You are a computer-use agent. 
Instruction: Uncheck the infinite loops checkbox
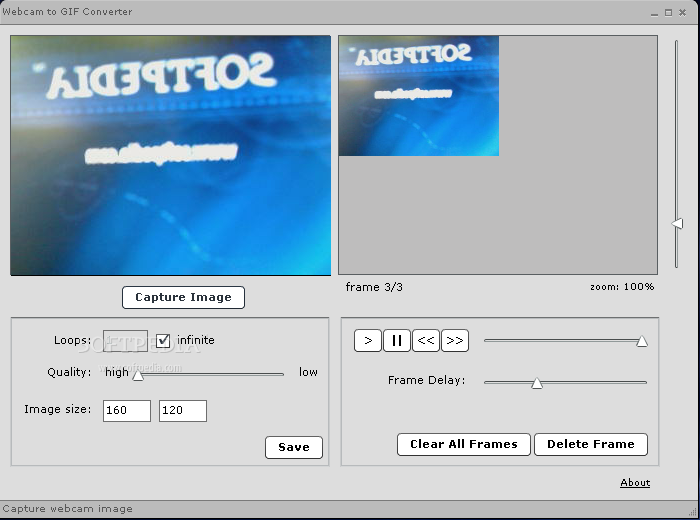(163, 341)
